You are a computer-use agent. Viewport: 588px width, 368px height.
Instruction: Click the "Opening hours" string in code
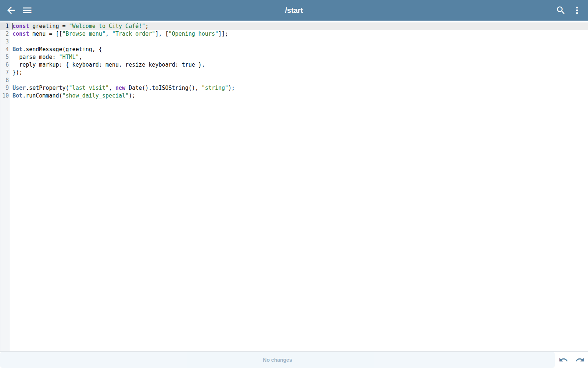coord(193,34)
